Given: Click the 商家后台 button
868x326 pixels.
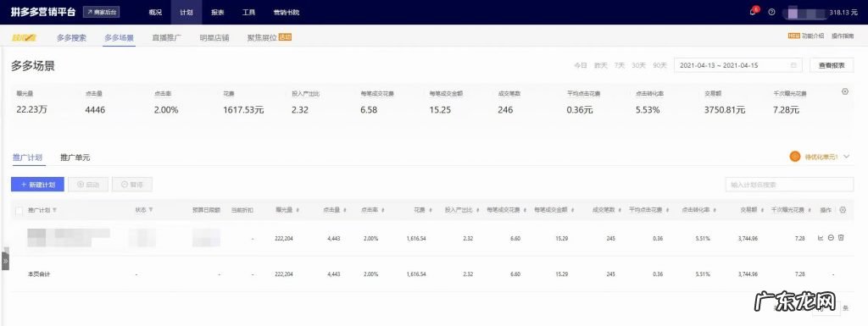Looking at the screenshot, I should (x=102, y=12).
